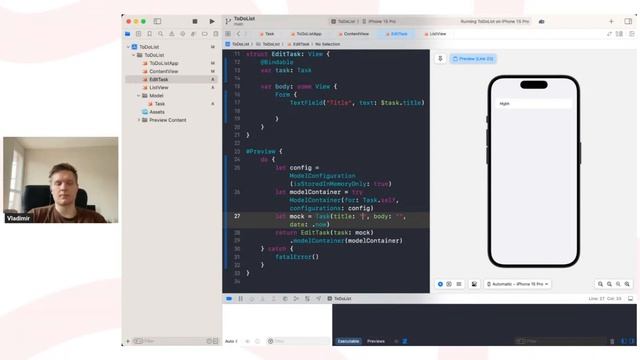Add a new editor tab plus
The width and height of the screenshot is (640, 360).
[x=611, y=21]
